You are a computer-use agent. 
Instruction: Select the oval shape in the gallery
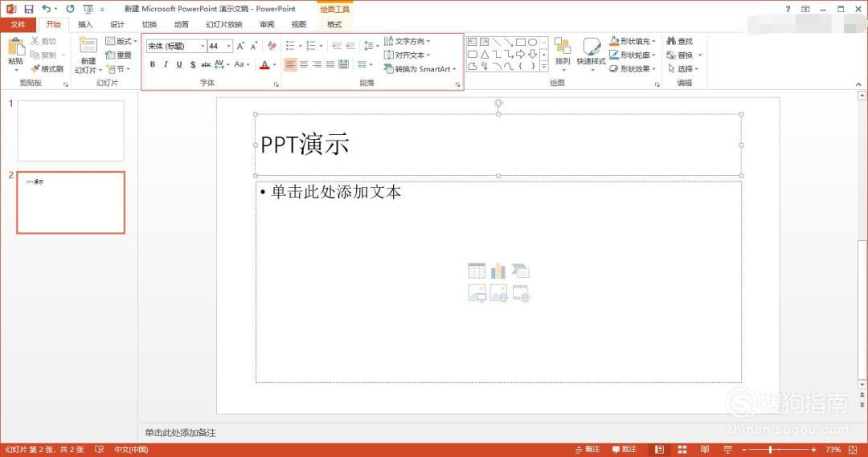[x=533, y=42]
